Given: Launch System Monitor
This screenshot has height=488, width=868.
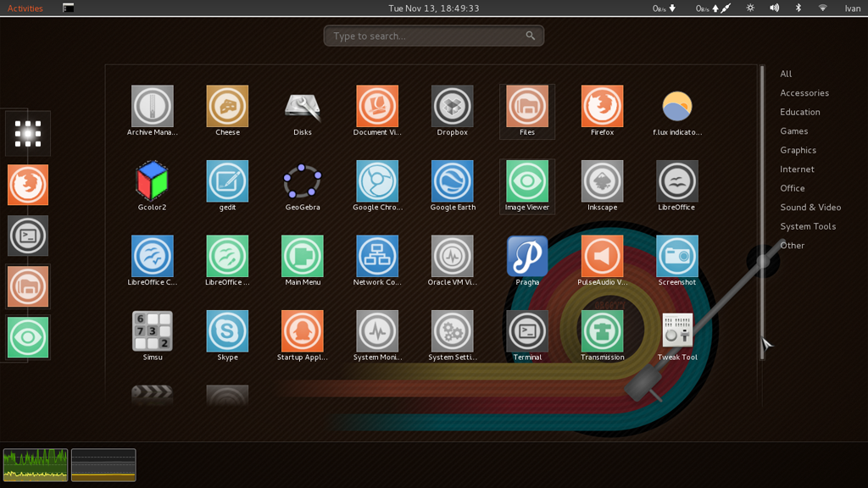Looking at the screenshot, I should [x=377, y=335].
